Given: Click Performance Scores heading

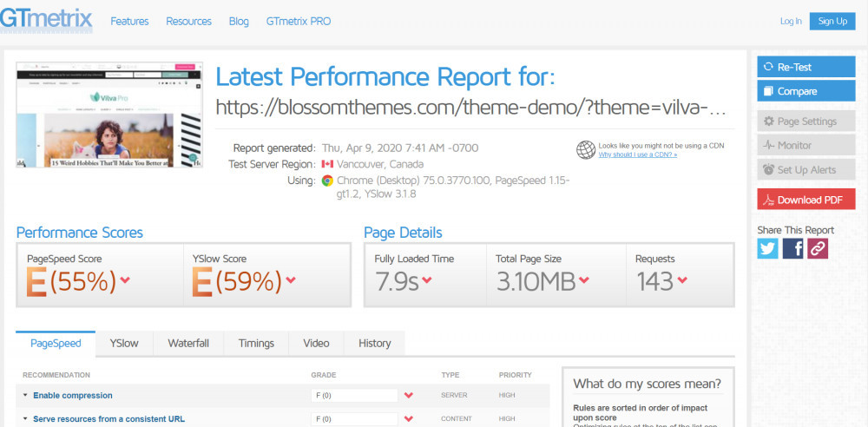Looking at the screenshot, I should (x=80, y=233).
